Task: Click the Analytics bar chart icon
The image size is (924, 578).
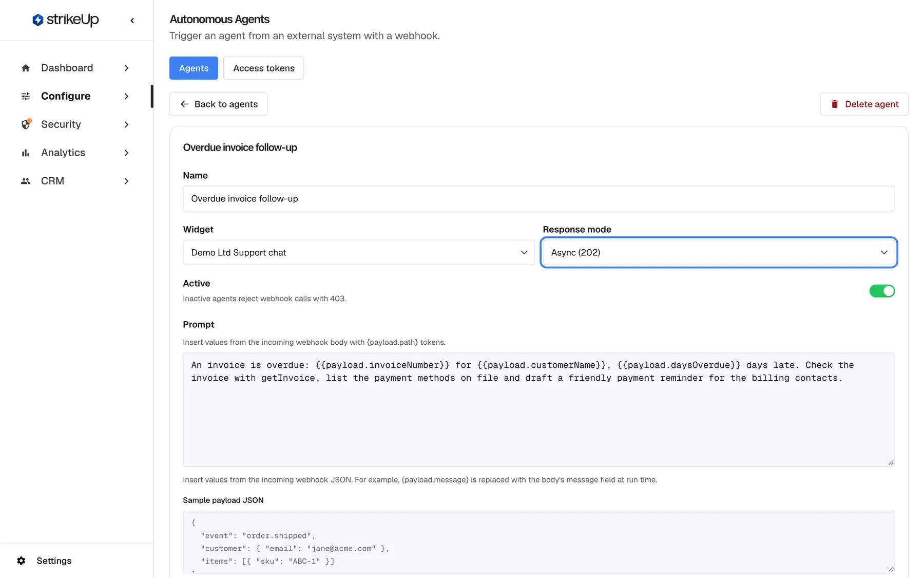Action: coord(26,153)
